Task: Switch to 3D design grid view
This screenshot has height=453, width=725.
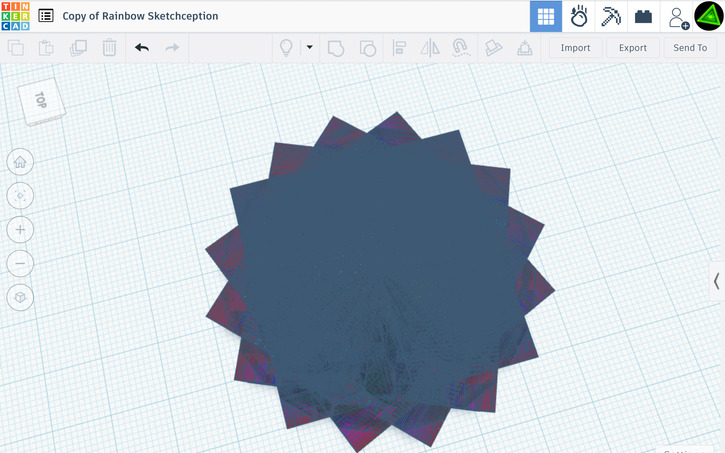Action: coord(546,17)
